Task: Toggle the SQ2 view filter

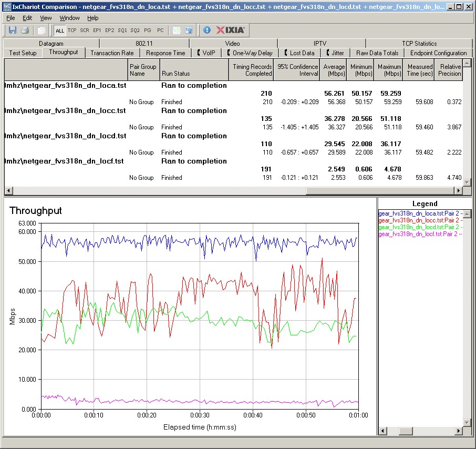Action: (135, 30)
